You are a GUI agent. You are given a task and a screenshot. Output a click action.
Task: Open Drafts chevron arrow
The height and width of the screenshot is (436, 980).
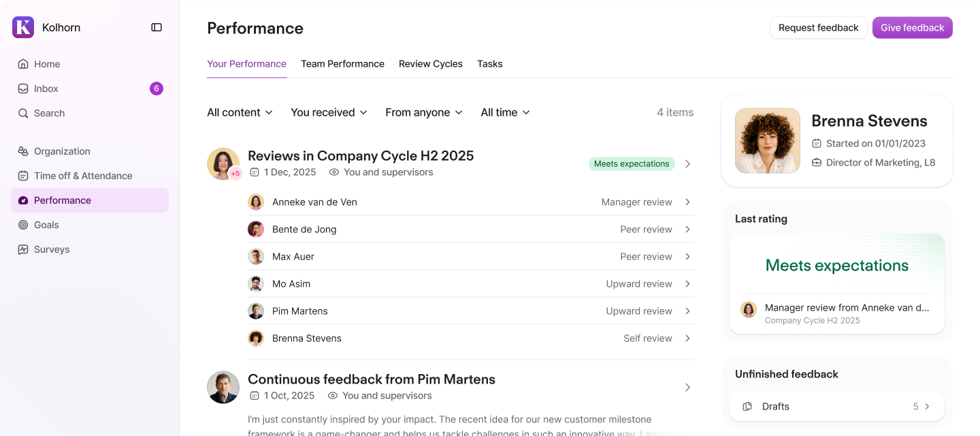(928, 407)
